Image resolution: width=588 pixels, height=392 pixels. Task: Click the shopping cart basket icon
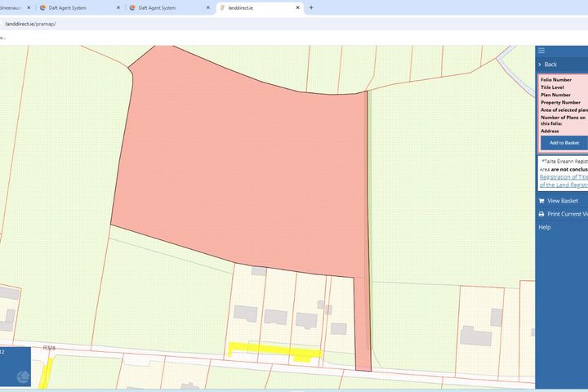point(541,201)
